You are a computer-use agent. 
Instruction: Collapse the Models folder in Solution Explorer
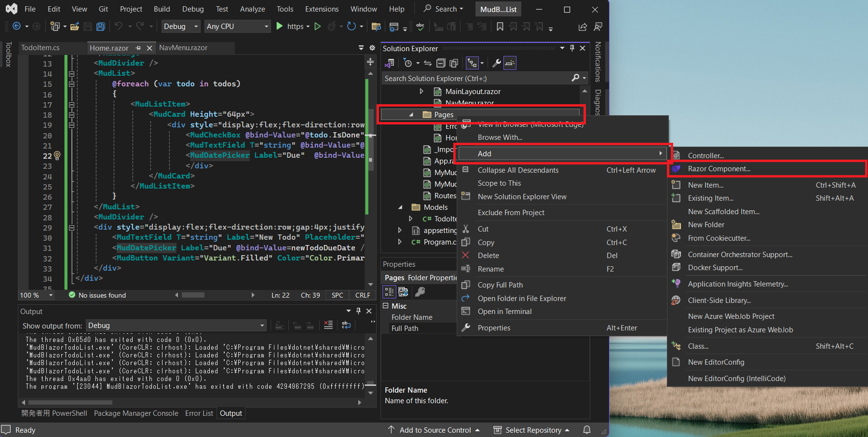pos(400,207)
